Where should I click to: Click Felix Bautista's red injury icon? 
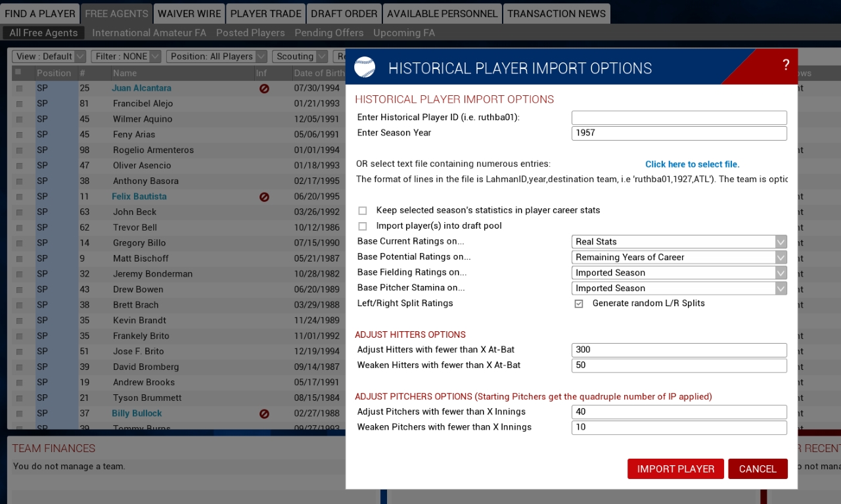point(264,196)
